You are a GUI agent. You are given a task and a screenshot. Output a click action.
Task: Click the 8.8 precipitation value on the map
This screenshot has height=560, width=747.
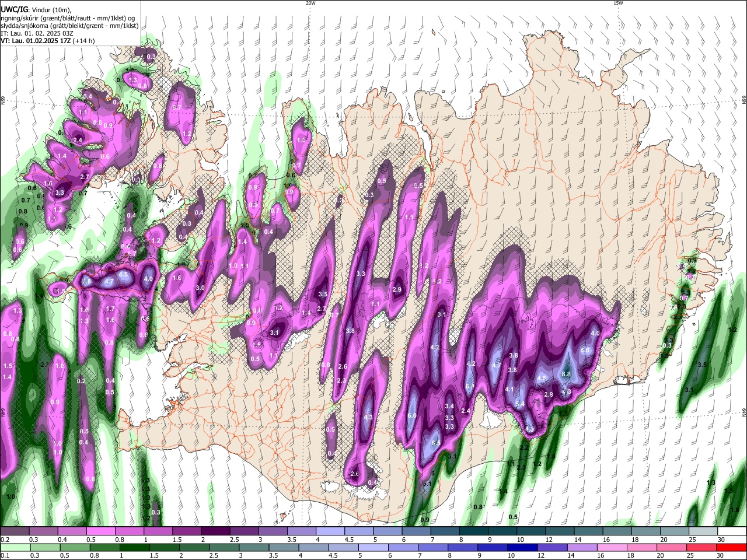click(x=566, y=374)
